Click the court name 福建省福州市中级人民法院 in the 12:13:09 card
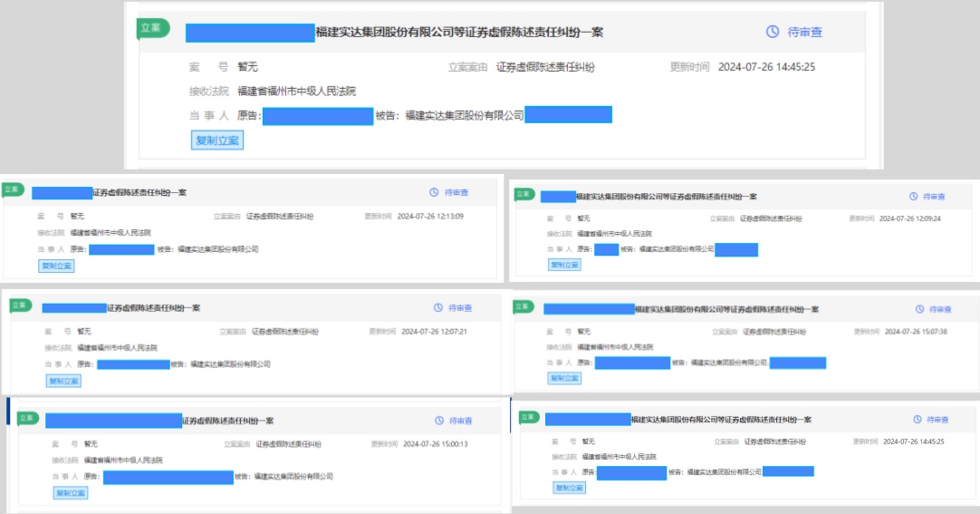The height and width of the screenshot is (514, 980). (x=110, y=232)
